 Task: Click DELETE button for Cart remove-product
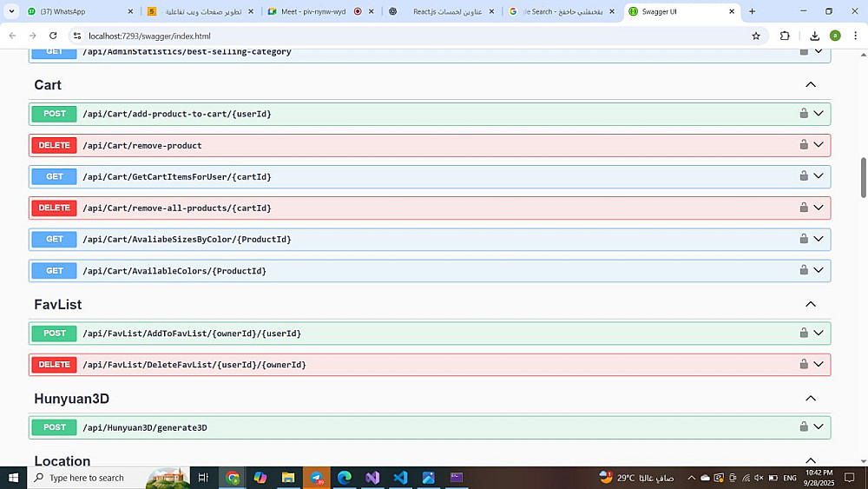54,145
